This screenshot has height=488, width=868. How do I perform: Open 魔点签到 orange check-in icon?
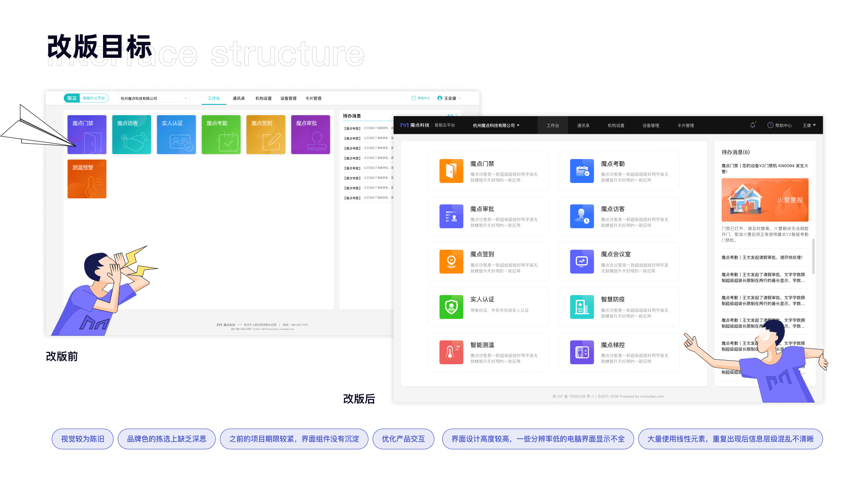coord(451,262)
